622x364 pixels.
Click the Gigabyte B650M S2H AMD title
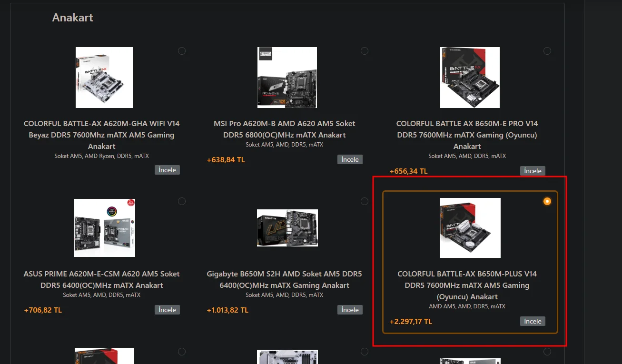(x=285, y=279)
